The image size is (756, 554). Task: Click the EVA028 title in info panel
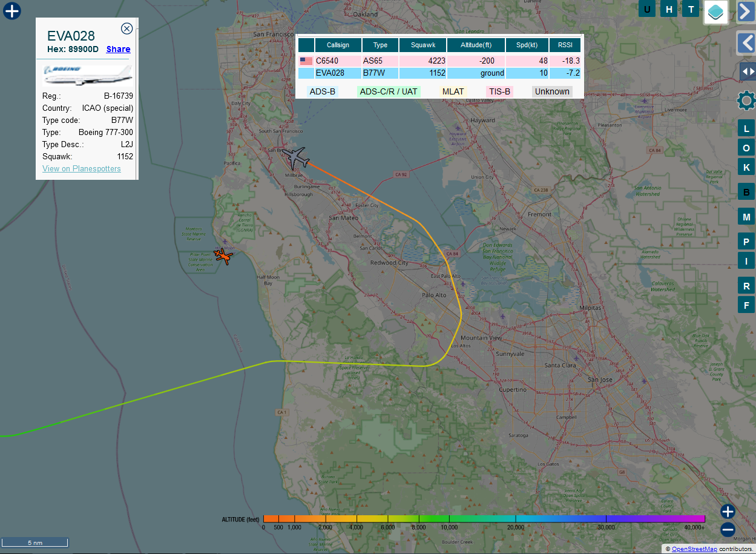pyautogui.click(x=71, y=36)
